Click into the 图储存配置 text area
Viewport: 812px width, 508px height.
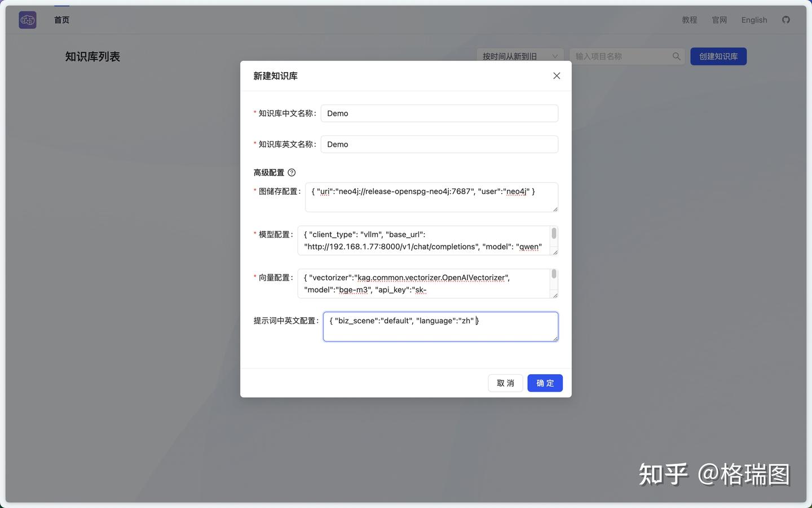(431, 197)
